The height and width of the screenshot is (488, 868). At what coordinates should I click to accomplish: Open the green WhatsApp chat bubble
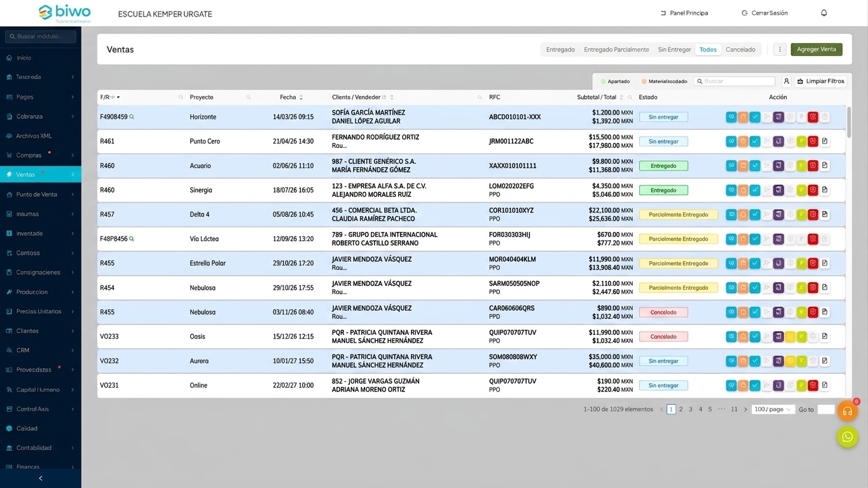pos(847,437)
